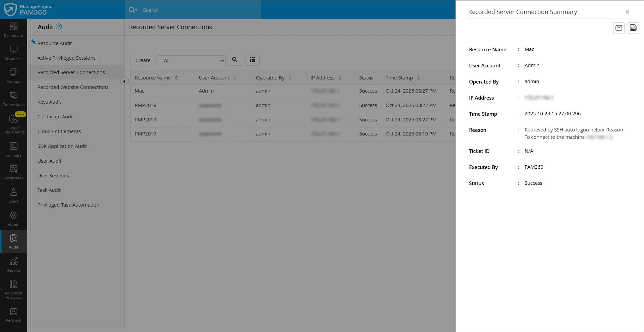
Task: Open the search type dropdown arrow
Action: pyautogui.click(x=136, y=10)
